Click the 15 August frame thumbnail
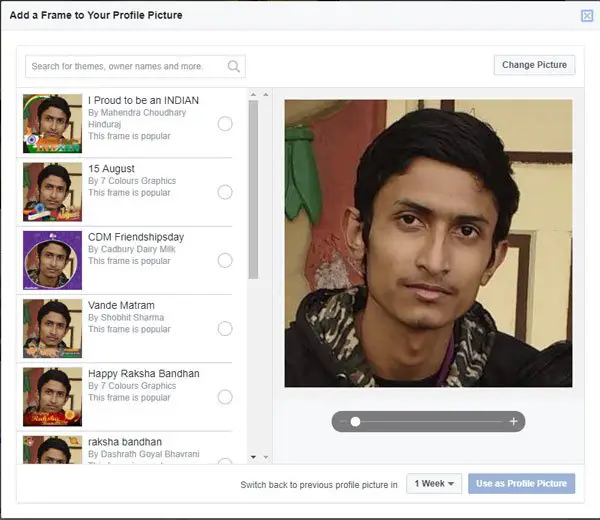The height and width of the screenshot is (520, 600). [x=52, y=192]
